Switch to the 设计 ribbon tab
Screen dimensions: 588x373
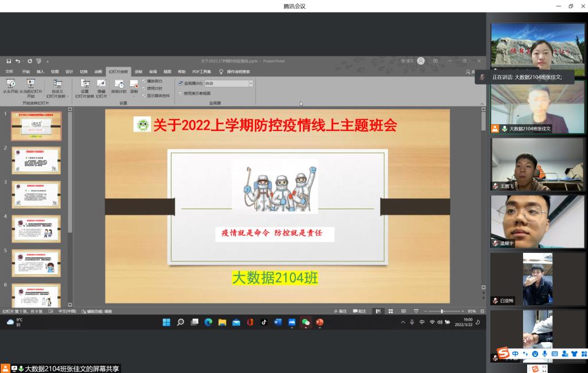pyautogui.click(x=69, y=72)
